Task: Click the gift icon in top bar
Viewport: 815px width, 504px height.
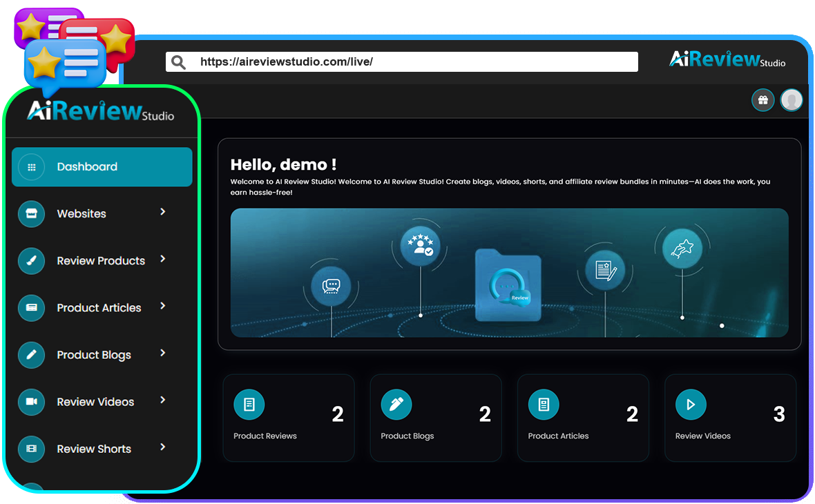Action: 763,100
